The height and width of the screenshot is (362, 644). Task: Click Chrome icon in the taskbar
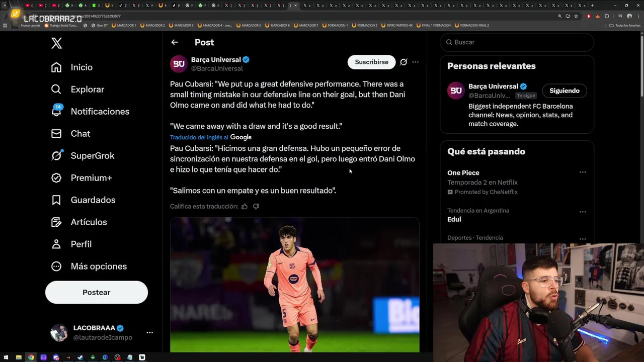(x=31, y=357)
